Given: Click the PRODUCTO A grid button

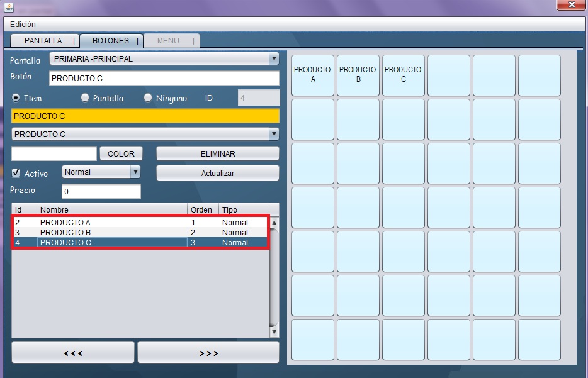Looking at the screenshot, I should pyautogui.click(x=313, y=75).
